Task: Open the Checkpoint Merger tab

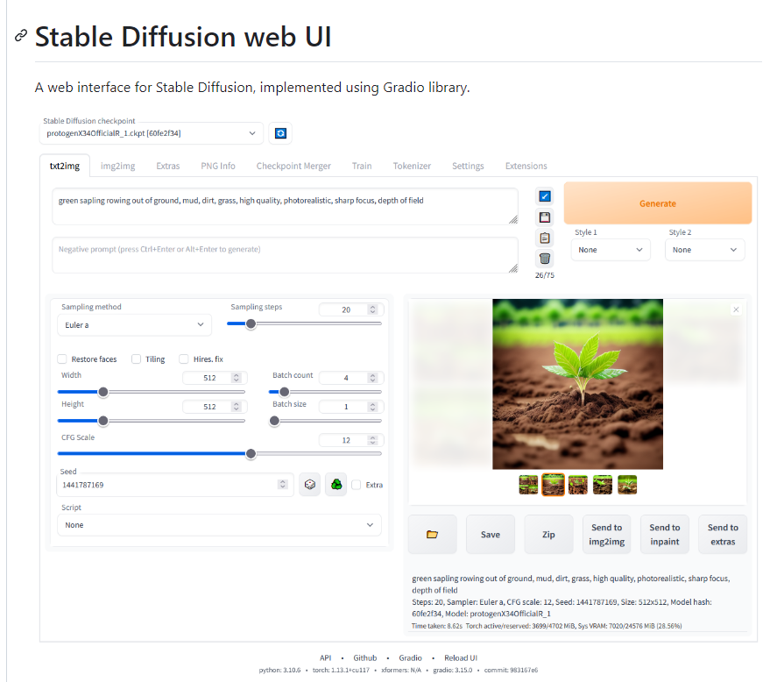Action: pos(293,166)
